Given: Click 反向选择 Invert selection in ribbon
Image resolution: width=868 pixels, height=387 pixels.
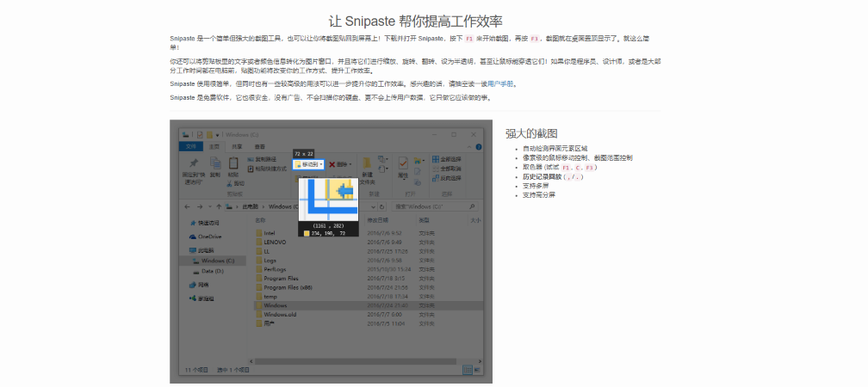Looking at the screenshot, I should [447, 178].
